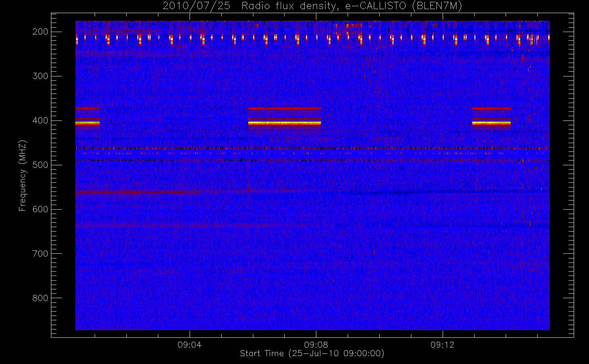Click the plot title '2010/07/25 Radio flux density, e-CALLISTO (BLEN7M)'
589x364 pixels.
[312, 6]
